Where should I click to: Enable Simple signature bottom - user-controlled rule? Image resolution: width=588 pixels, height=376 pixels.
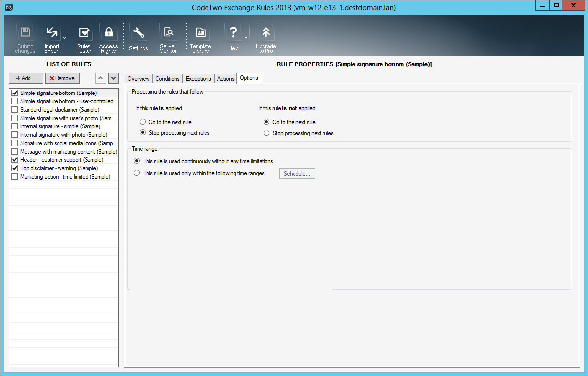(15, 101)
